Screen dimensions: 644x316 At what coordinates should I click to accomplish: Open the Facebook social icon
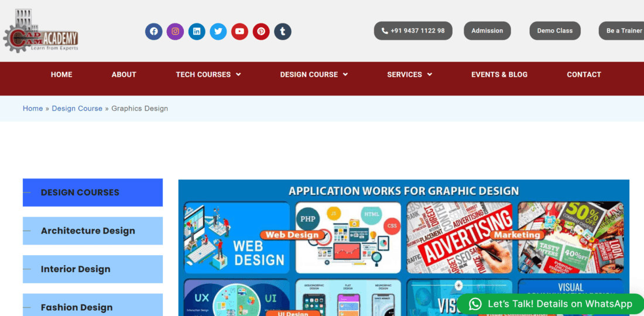pos(153,31)
